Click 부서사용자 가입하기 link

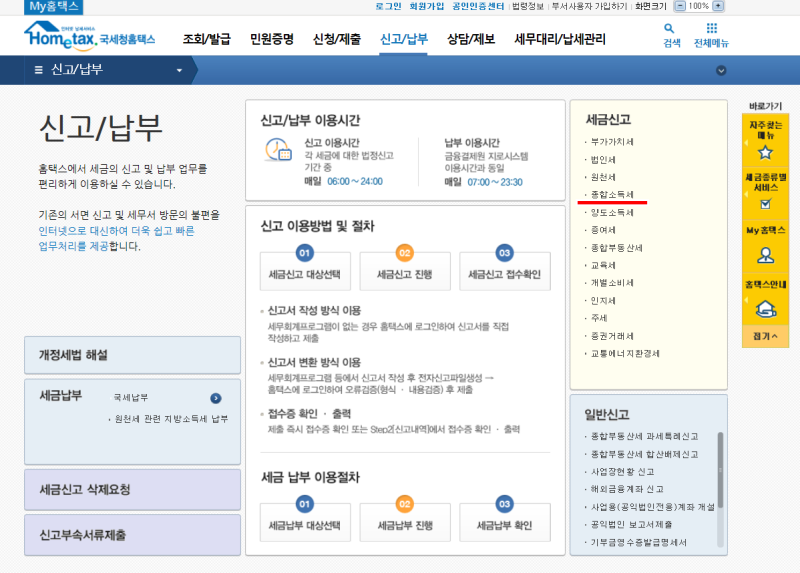click(589, 6)
